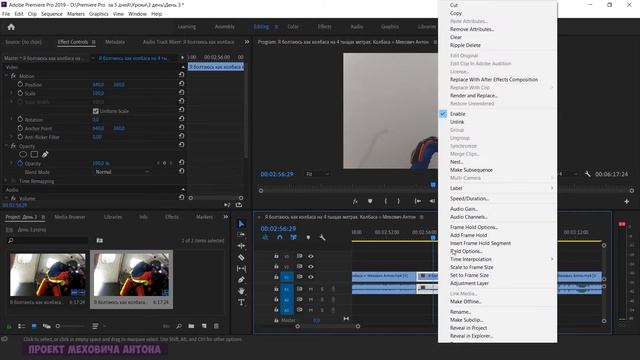This screenshot has width=640, height=360.
Task: Reset the Rotation parameter
Action: tap(181, 119)
